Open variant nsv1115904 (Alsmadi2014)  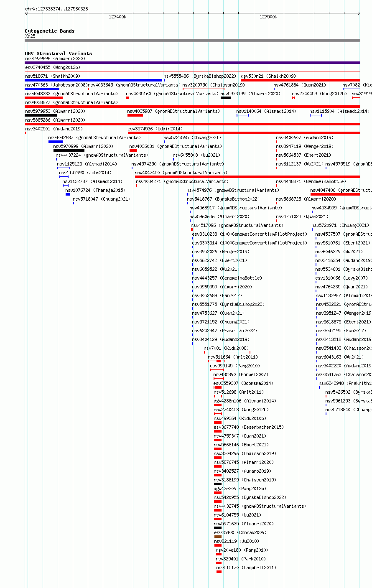339,111
